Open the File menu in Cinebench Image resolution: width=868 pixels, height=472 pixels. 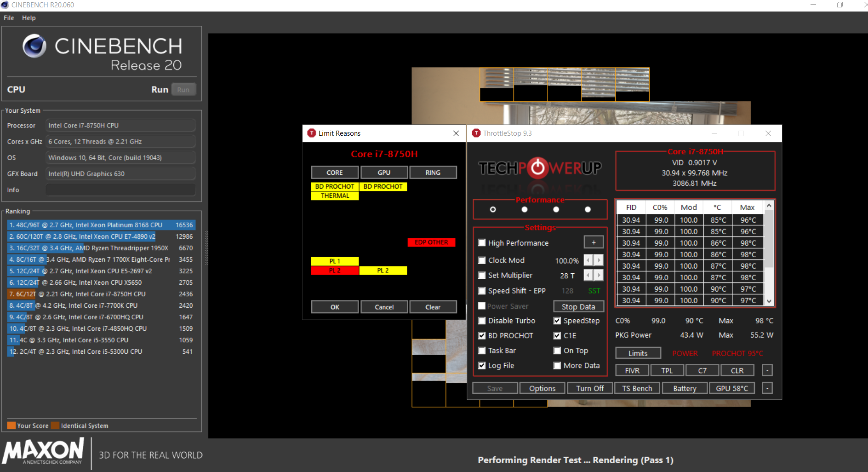coord(9,18)
